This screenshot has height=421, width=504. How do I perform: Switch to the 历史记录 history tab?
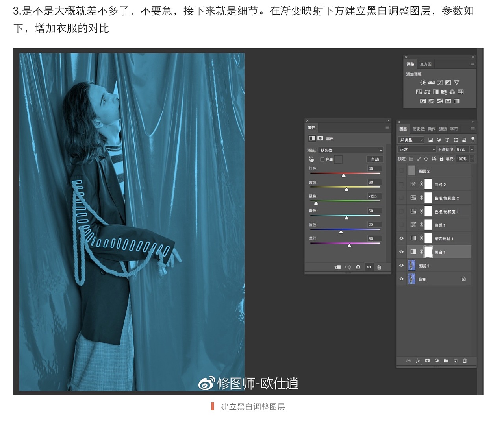tap(419, 129)
